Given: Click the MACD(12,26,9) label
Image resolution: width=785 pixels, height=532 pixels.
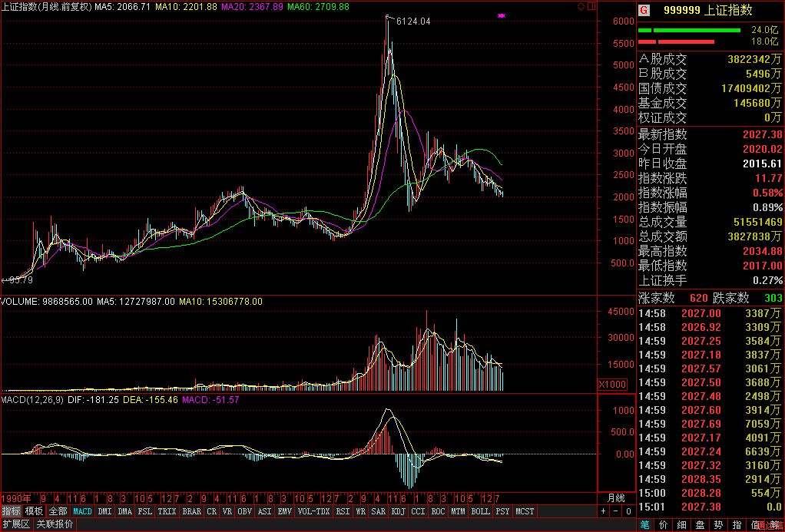Looking at the screenshot, I should [x=32, y=400].
